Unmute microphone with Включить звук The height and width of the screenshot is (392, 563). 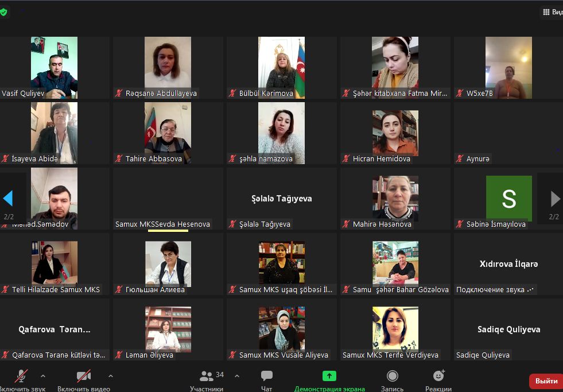(x=21, y=380)
